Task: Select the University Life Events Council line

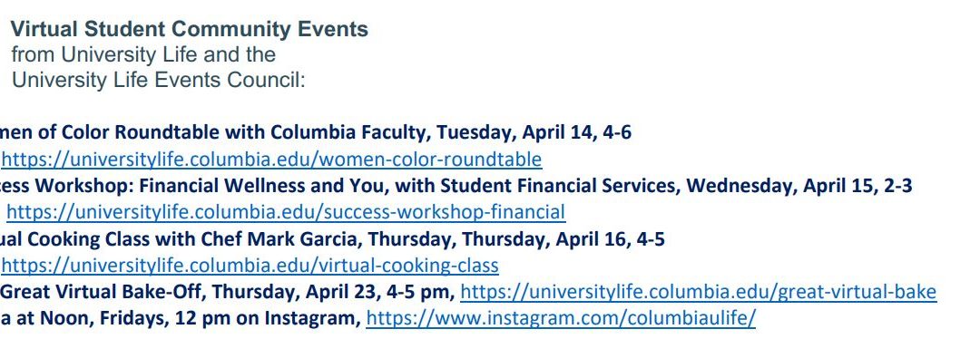Action: point(158,81)
